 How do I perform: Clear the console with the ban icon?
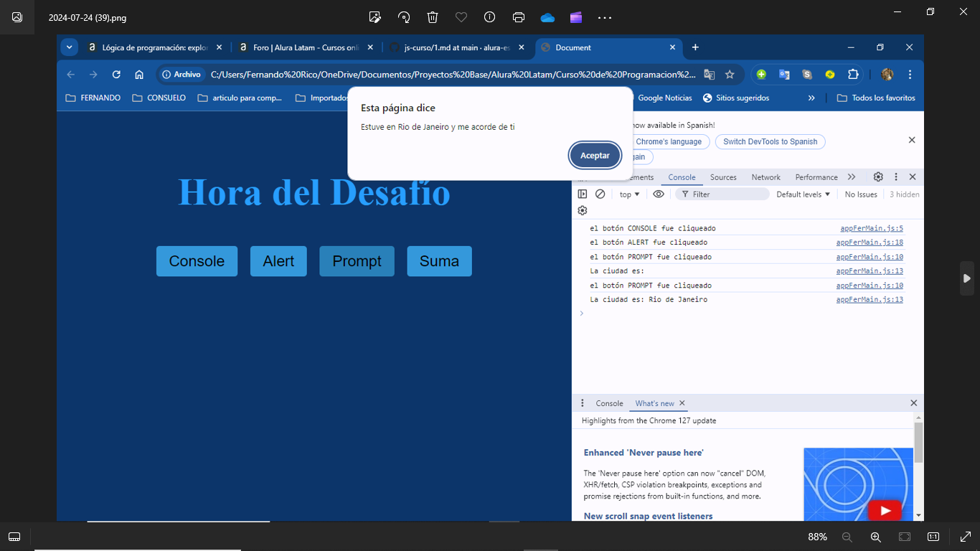pos(600,194)
